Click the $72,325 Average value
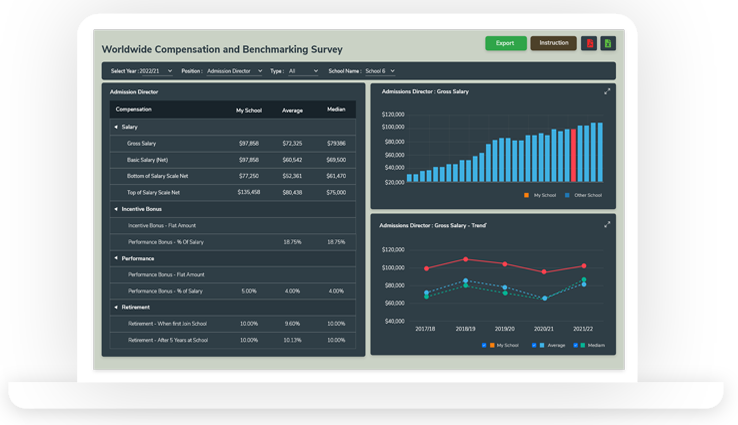This screenshot has width=738, height=425. click(x=292, y=144)
